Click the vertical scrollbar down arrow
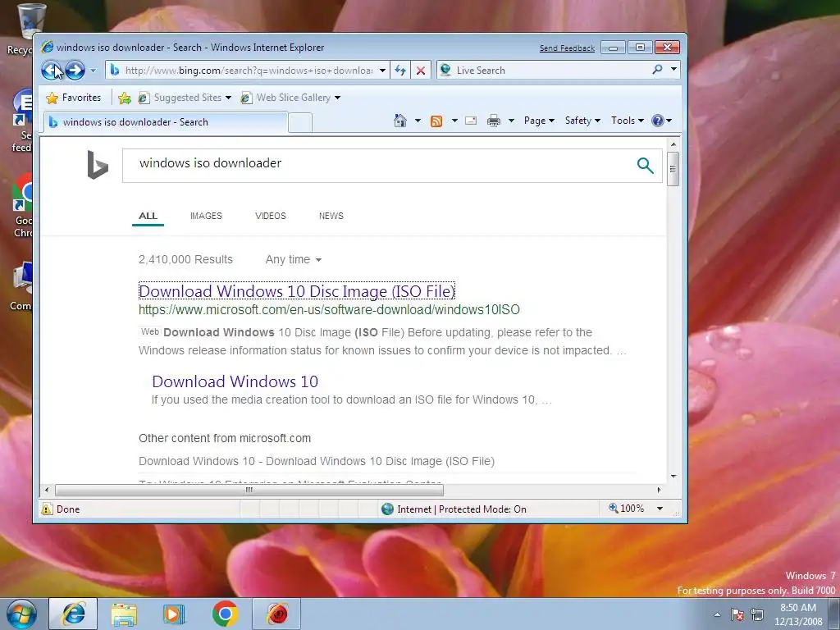Viewport: 840px width, 630px height. [x=673, y=476]
